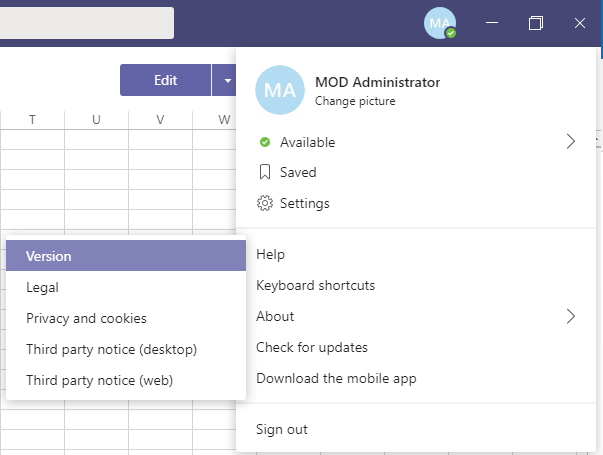The height and width of the screenshot is (455, 603).
Task: Open the MA profile avatar in title bar
Action: 440,23
